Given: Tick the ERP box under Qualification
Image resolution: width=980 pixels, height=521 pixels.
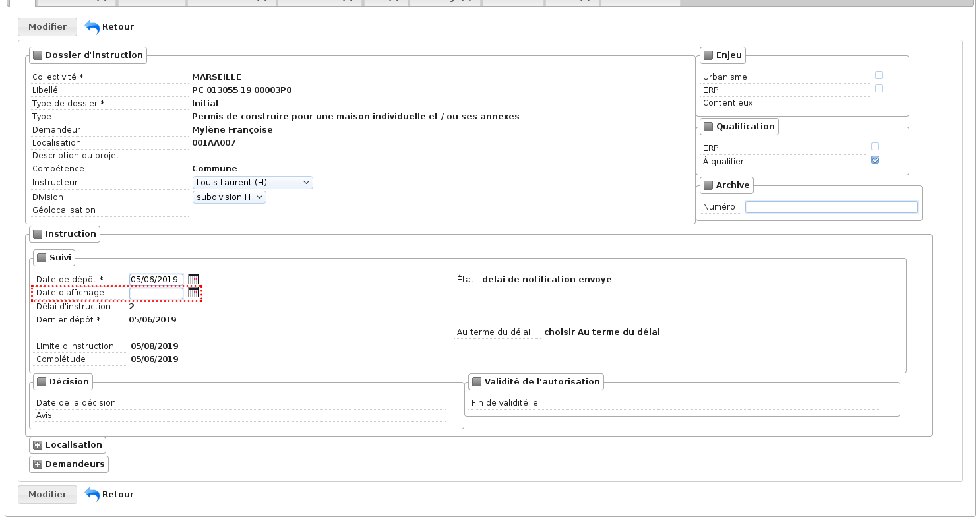Looking at the screenshot, I should click(875, 146).
